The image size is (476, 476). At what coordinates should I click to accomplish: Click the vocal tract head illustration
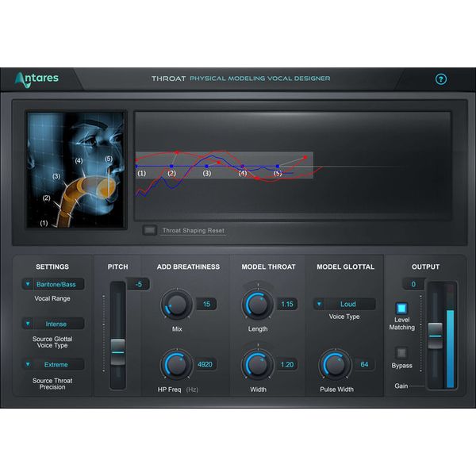tap(76, 170)
